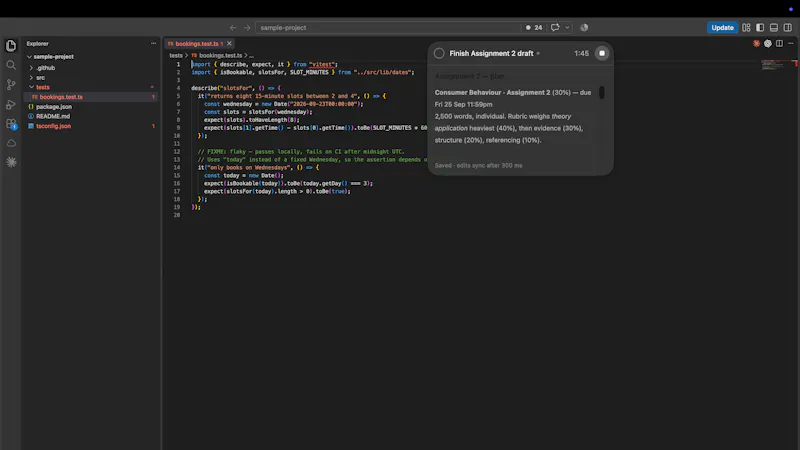Open the cloud icon view in activity bar

click(11, 143)
